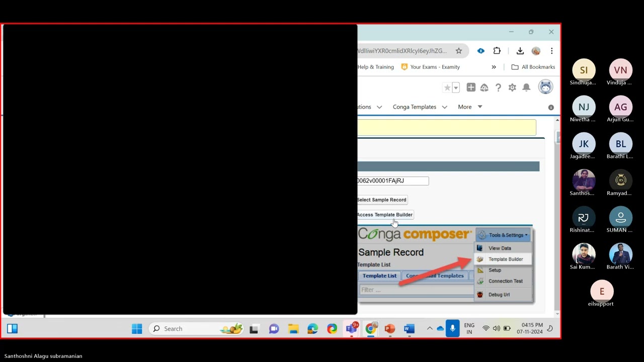Open the Salesforce setup gear

[512, 87]
